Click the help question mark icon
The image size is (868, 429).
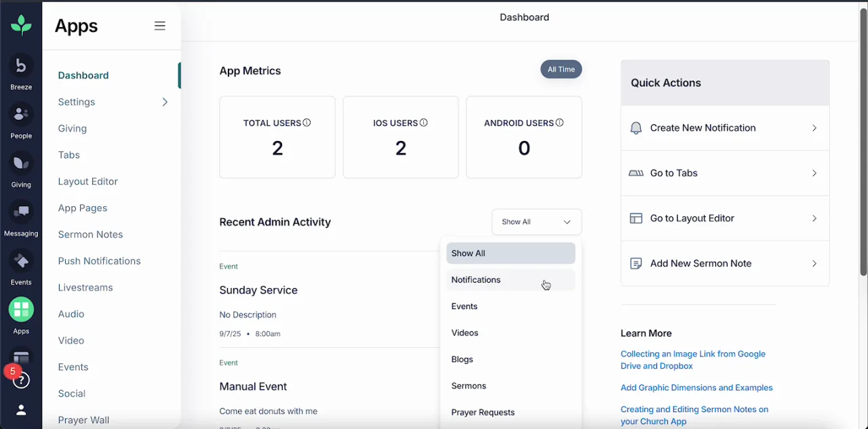21,380
